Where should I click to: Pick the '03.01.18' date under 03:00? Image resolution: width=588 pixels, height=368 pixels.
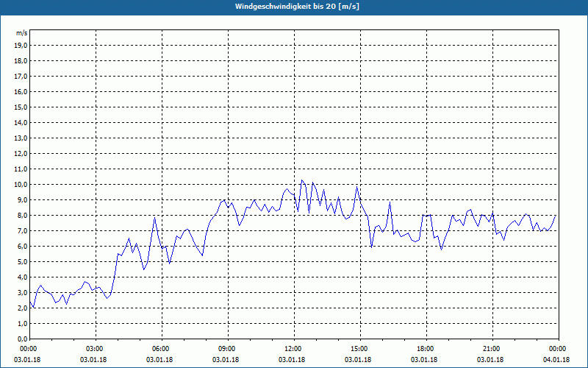(93, 360)
